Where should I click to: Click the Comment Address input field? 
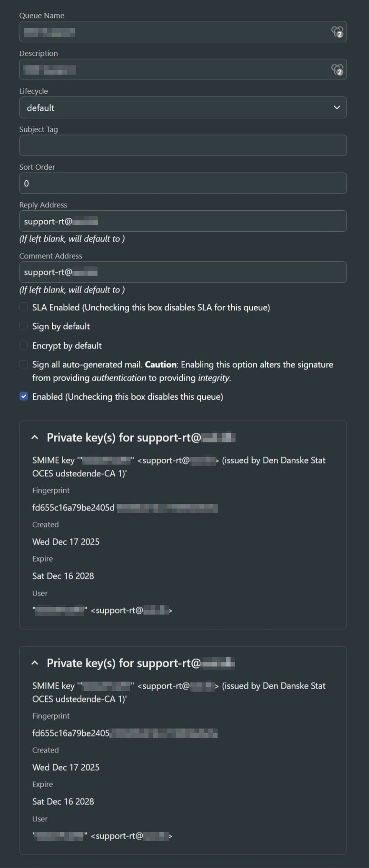(x=183, y=272)
